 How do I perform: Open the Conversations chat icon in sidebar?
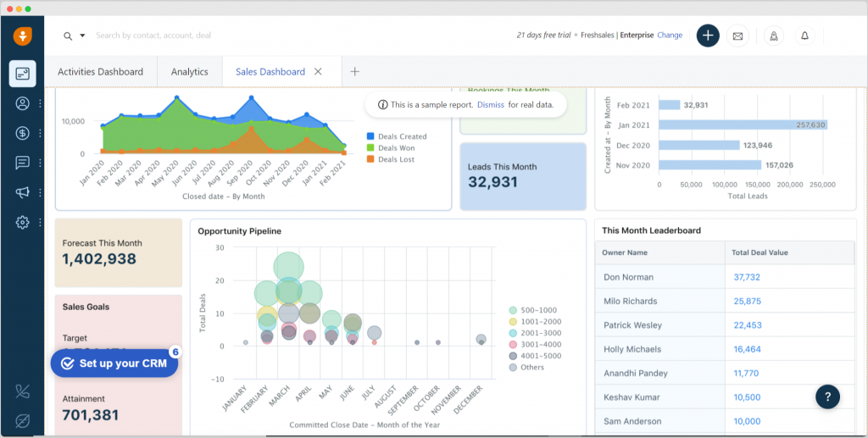click(x=22, y=163)
